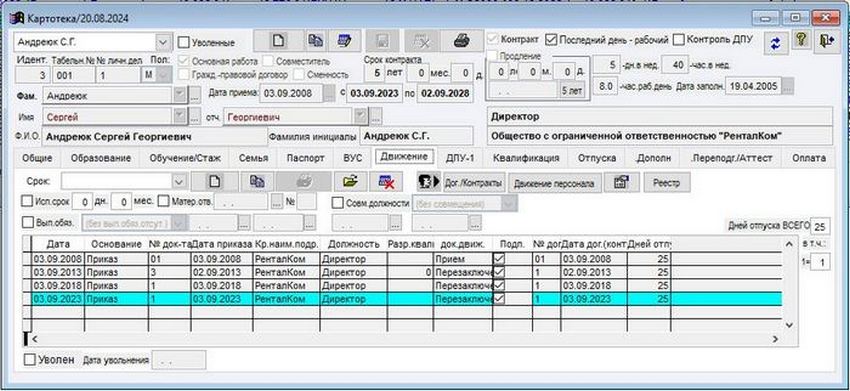Click the Прием cell in first row
Image resolution: width=850 pixels, height=391 pixels.
pos(462,259)
